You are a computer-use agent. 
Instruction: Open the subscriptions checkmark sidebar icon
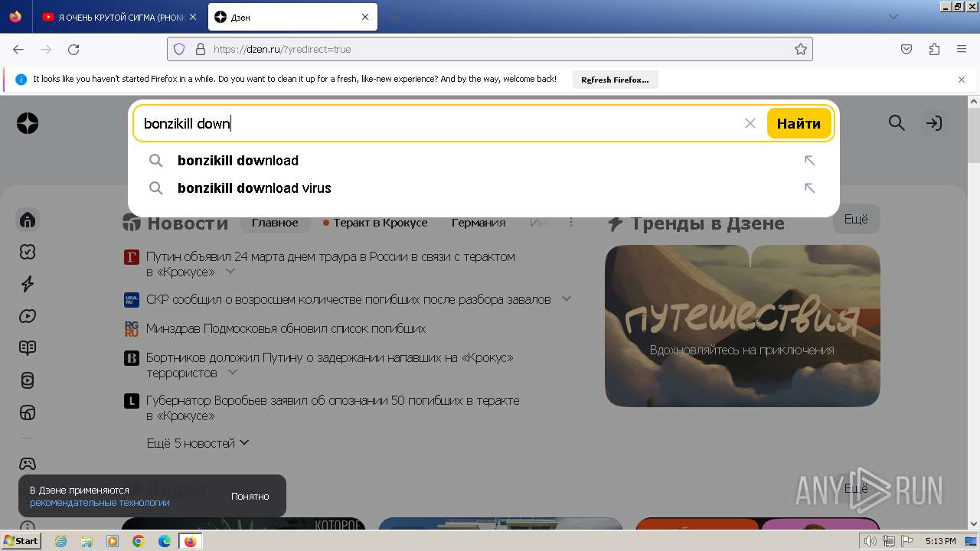point(28,252)
